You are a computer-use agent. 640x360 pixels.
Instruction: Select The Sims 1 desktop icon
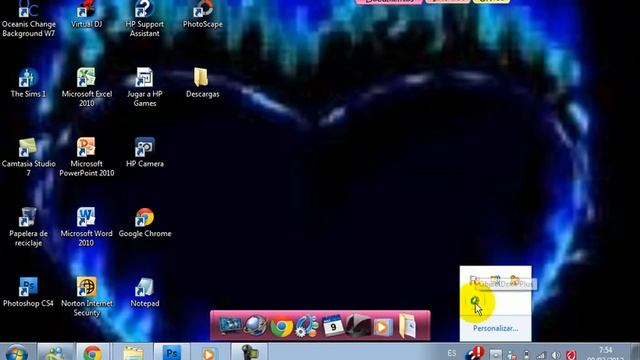[28, 83]
